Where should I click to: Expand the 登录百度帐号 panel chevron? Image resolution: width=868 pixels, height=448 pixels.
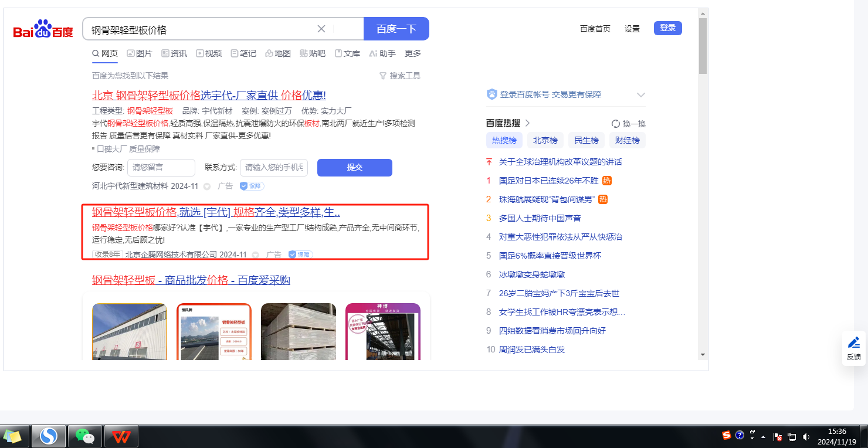coord(640,95)
